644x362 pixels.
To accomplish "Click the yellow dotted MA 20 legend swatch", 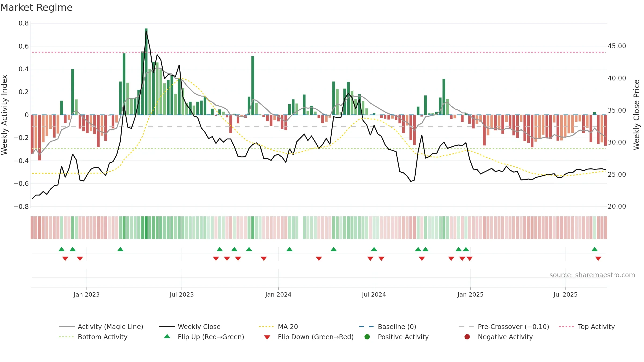I will pos(266,327).
